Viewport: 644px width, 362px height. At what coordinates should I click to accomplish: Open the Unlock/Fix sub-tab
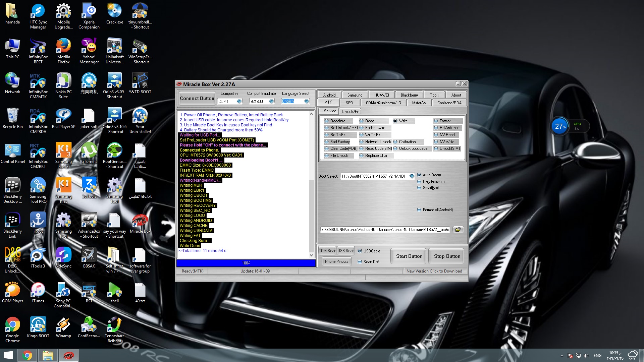click(351, 111)
